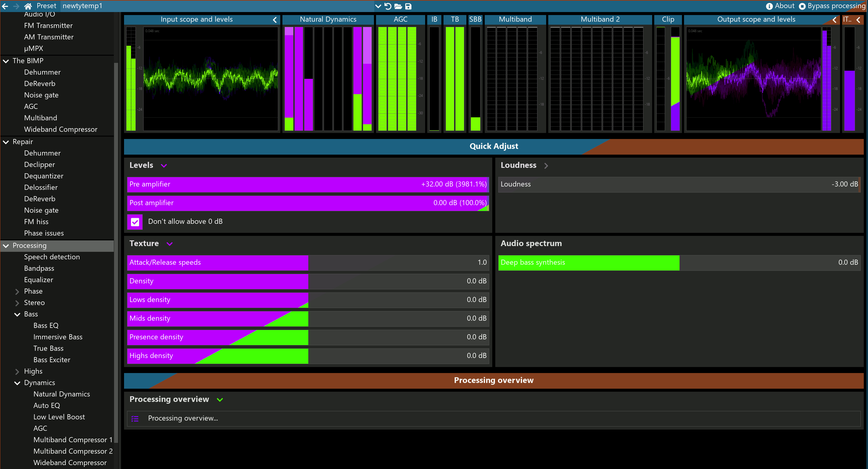Image resolution: width=868 pixels, height=469 pixels.
Task: Select Auto EQ in sidebar
Action: [x=46, y=406]
